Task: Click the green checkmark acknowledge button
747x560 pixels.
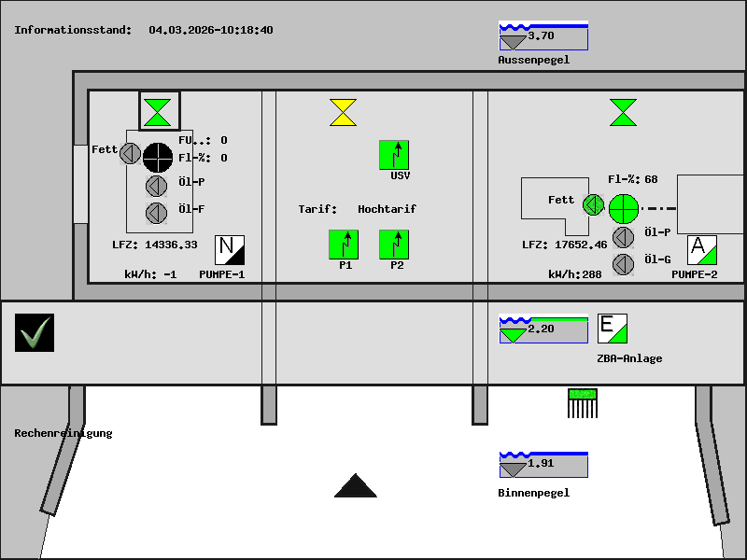Action: [x=35, y=333]
